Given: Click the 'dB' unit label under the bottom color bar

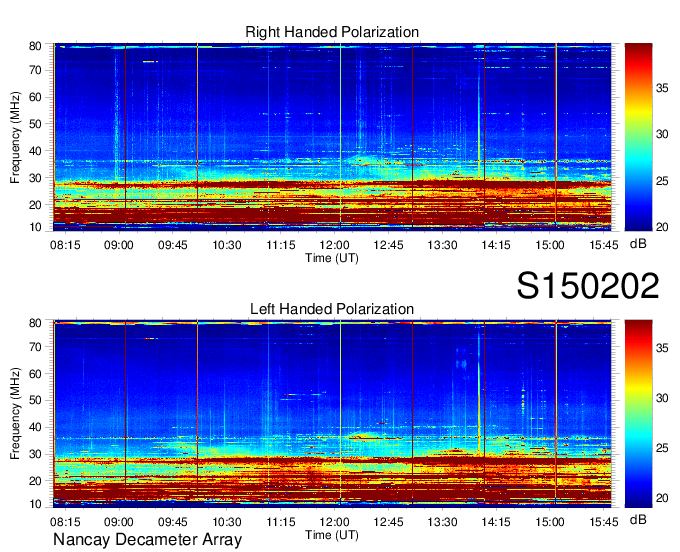Looking at the screenshot, I should point(638,519).
